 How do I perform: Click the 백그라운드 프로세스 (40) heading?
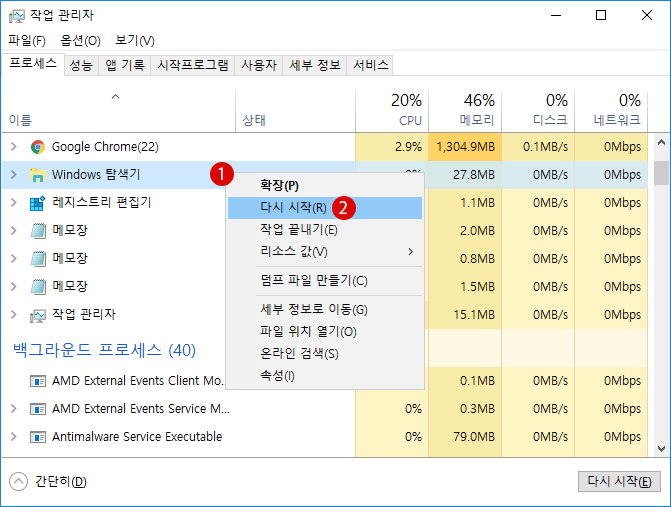click(x=104, y=350)
